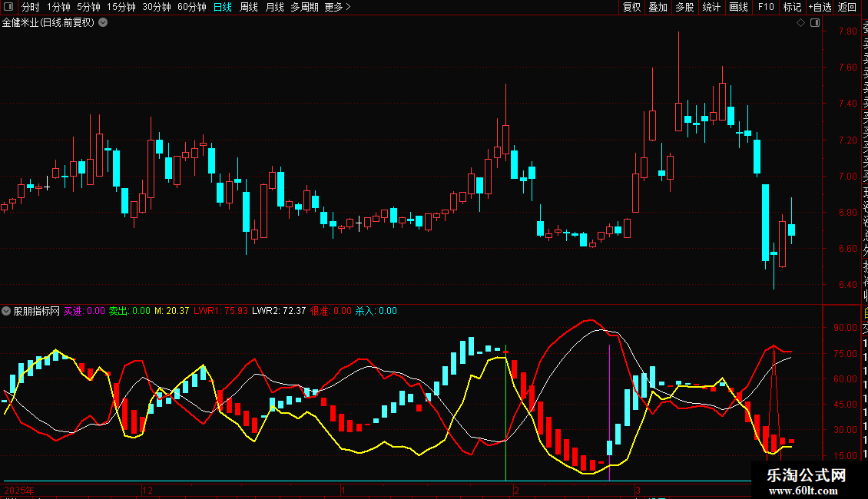
Task: Expand the 更多 periods list
Action: (x=337, y=7)
